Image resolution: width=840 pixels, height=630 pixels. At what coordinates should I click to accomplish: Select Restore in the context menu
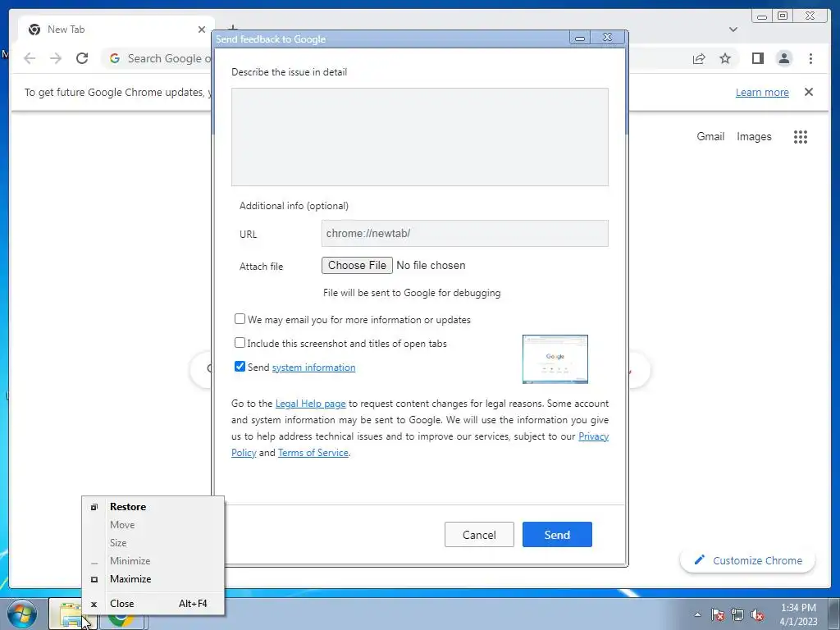click(153, 507)
